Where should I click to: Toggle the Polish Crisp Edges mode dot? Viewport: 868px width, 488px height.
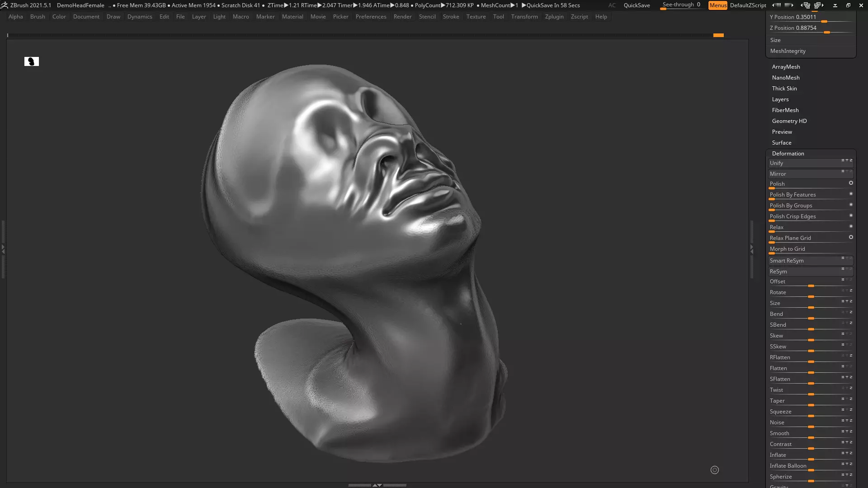pos(851,216)
